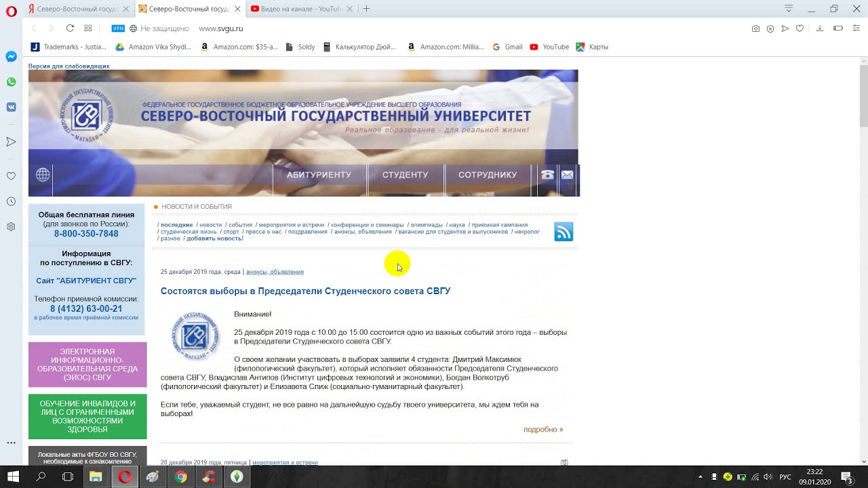Open Opera settings gear in the sidebar
The image size is (868, 488).
pos(11,227)
